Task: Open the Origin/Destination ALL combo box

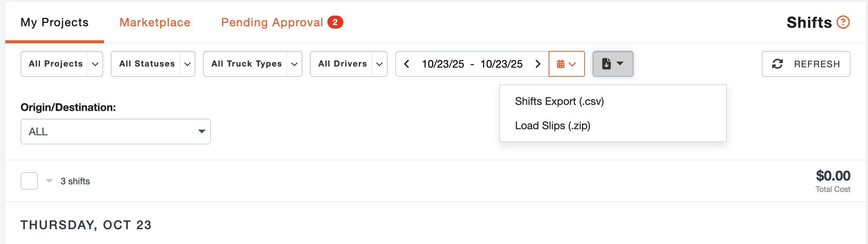Action: tap(115, 132)
